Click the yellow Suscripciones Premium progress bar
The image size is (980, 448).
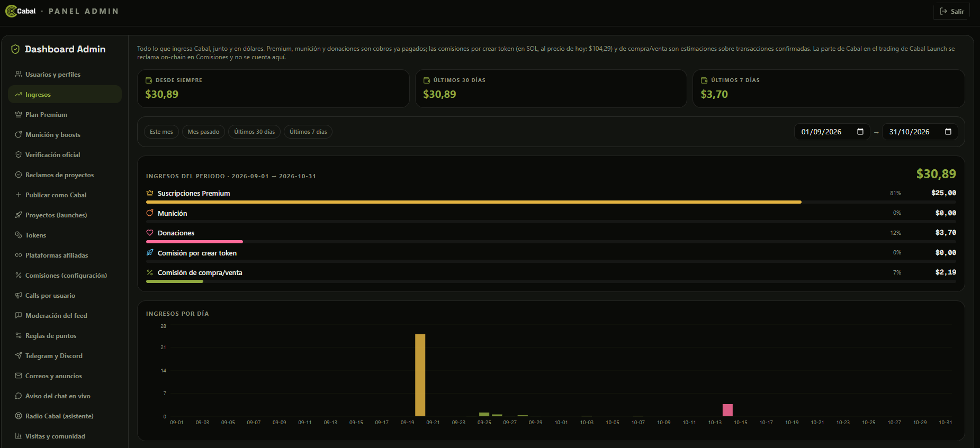[x=474, y=202]
